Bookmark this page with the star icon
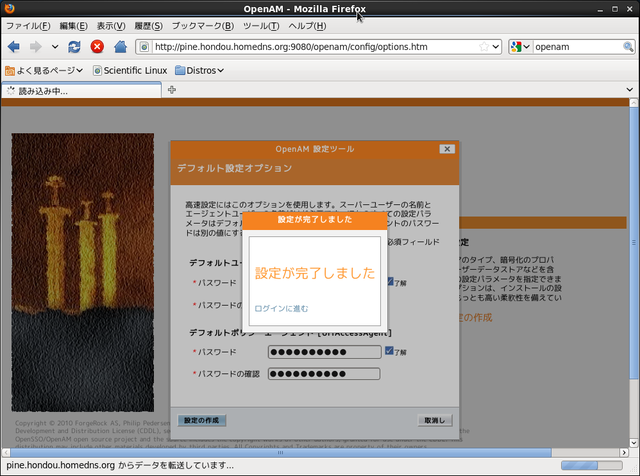The image size is (640, 476). [484, 47]
